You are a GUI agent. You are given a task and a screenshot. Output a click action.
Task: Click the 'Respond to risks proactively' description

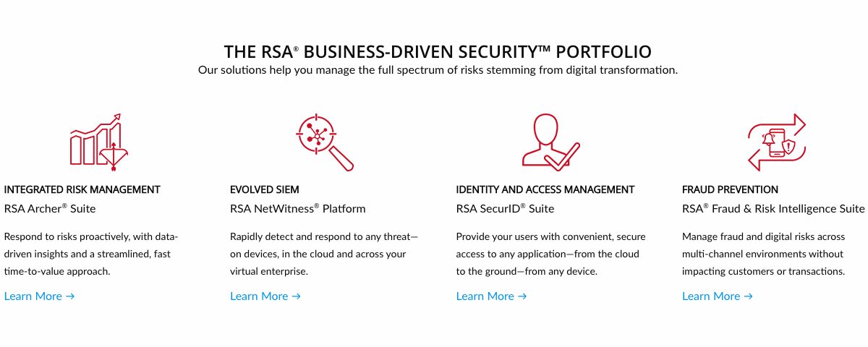click(x=91, y=254)
